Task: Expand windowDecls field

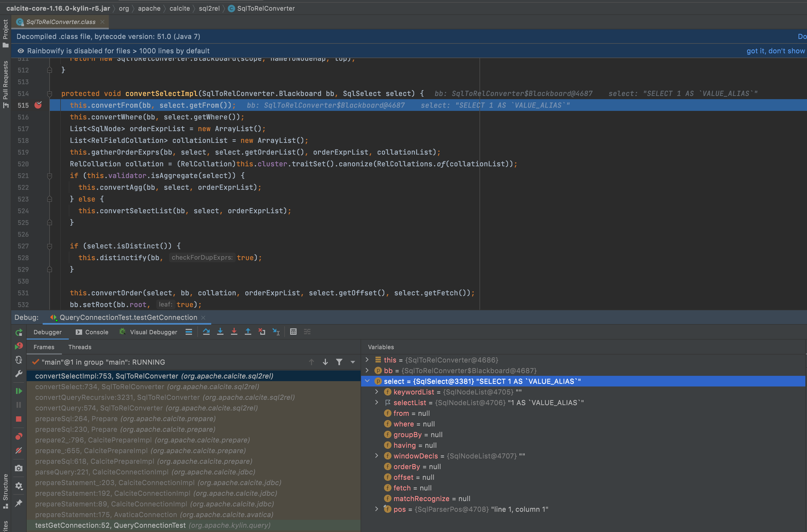Action: pyautogui.click(x=377, y=456)
